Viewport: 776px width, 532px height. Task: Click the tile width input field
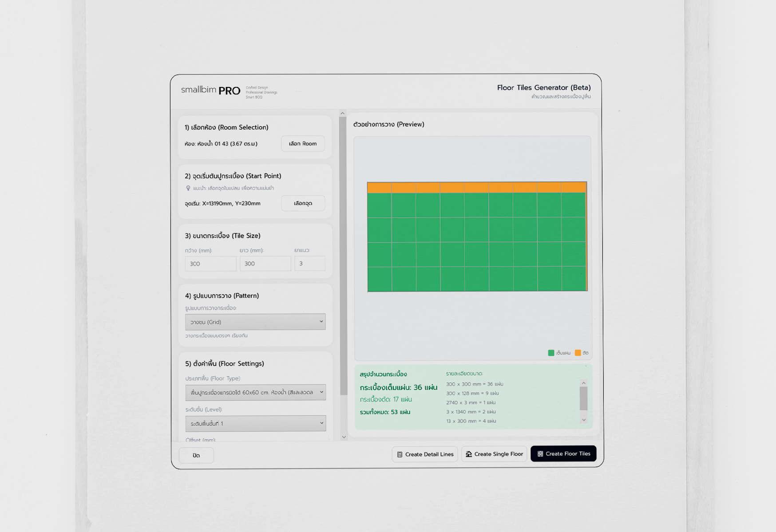pos(210,264)
